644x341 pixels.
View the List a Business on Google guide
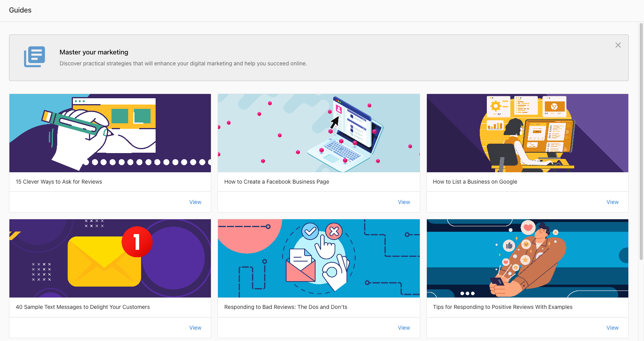pos(612,202)
